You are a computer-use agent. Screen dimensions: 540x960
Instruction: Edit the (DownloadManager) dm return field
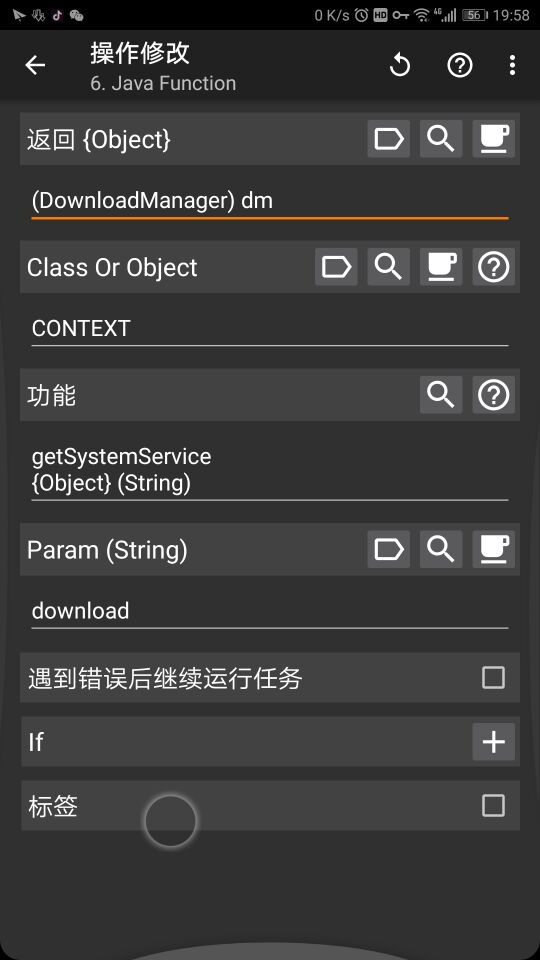tap(270, 201)
